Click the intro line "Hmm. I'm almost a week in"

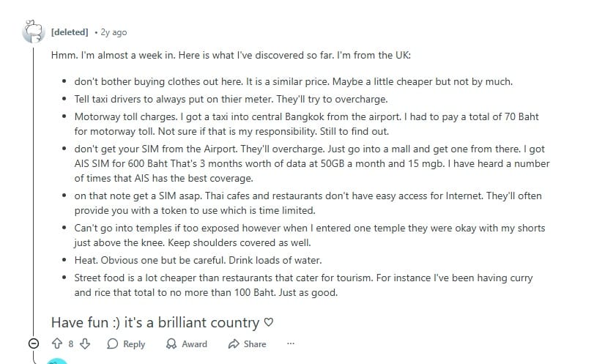(242, 56)
